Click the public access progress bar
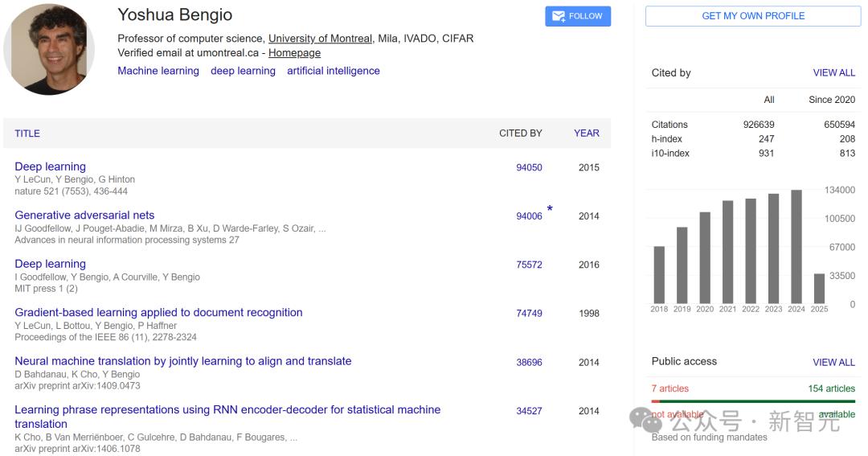Image resolution: width=868 pixels, height=456 pixels. pos(753,401)
